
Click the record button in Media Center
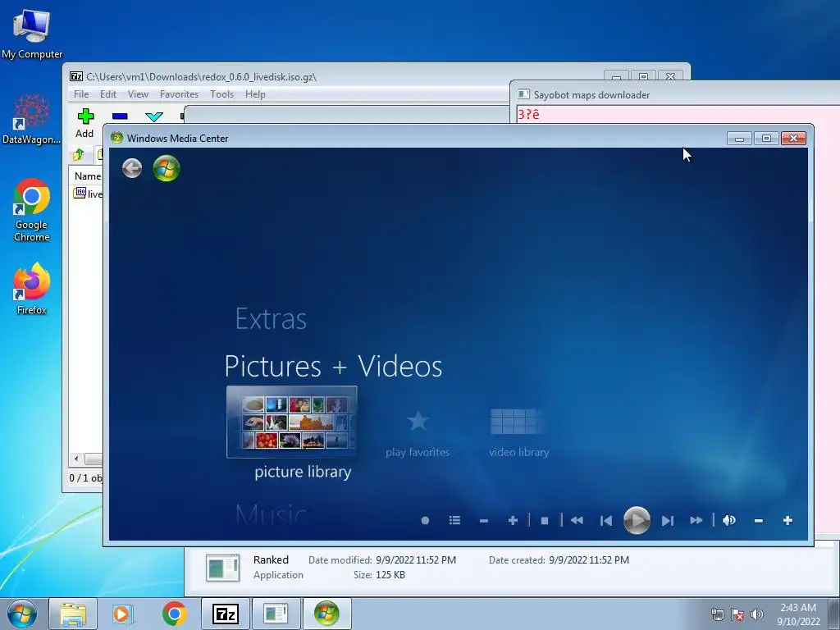[x=425, y=520]
